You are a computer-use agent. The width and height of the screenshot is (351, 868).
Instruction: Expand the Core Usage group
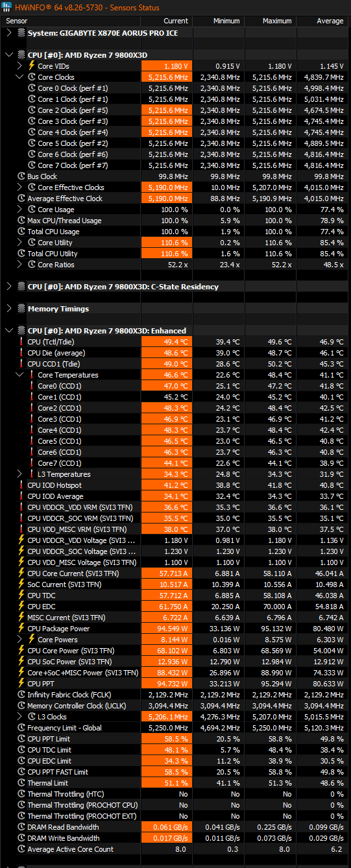[19, 210]
